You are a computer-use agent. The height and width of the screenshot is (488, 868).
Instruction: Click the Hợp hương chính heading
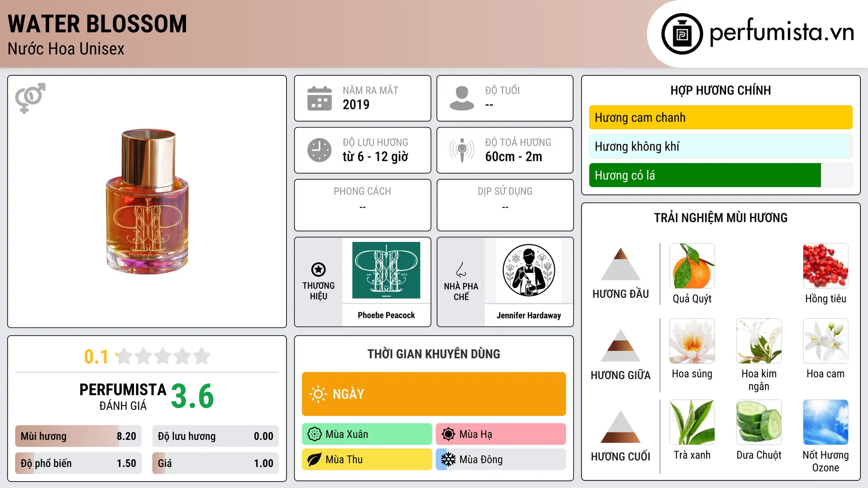[x=721, y=90]
